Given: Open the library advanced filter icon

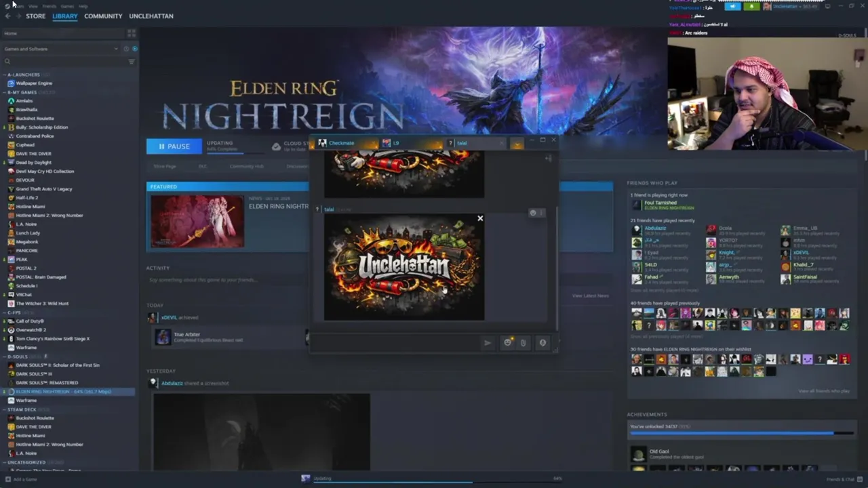Looking at the screenshot, I should tap(132, 62).
